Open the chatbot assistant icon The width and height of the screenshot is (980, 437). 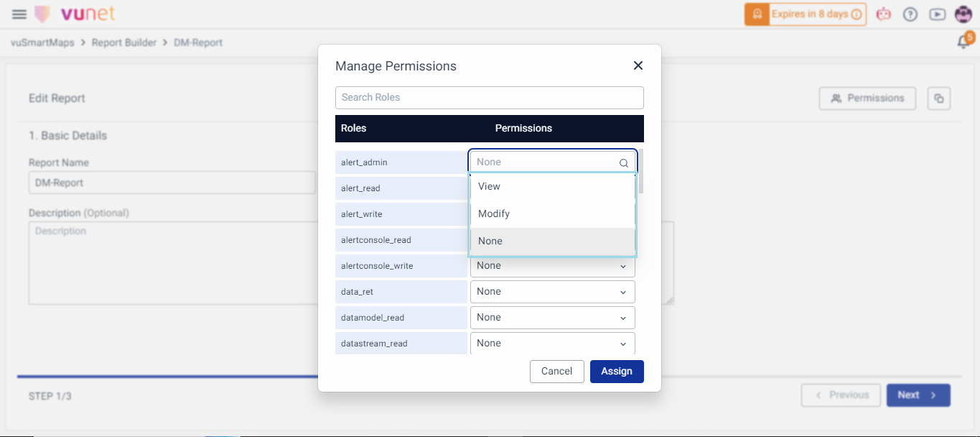tap(883, 14)
